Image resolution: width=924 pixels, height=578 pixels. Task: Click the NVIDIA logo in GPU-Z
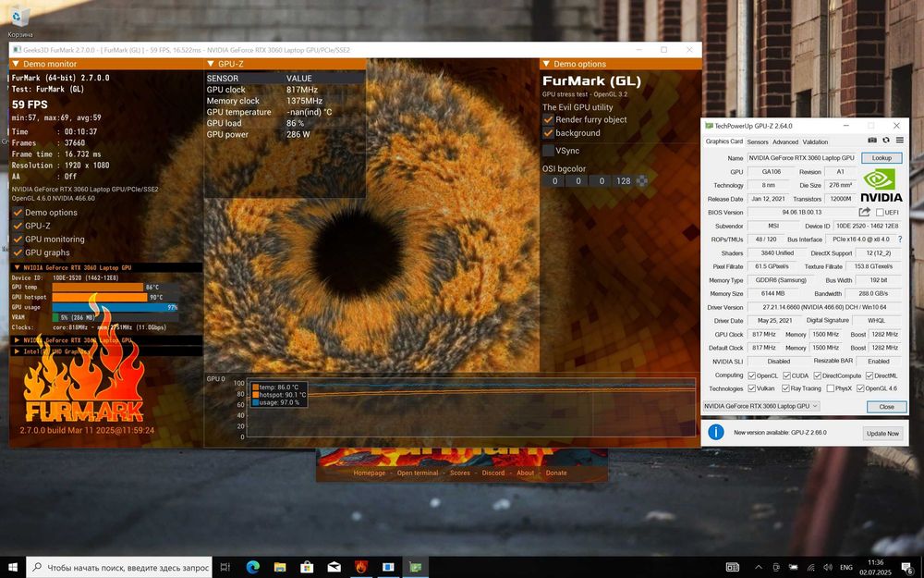[881, 185]
